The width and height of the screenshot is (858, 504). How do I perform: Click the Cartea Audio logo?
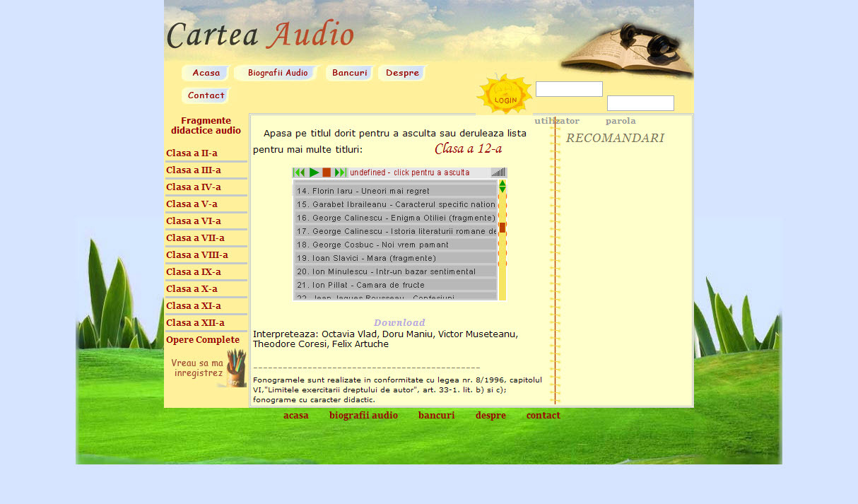click(x=260, y=34)
